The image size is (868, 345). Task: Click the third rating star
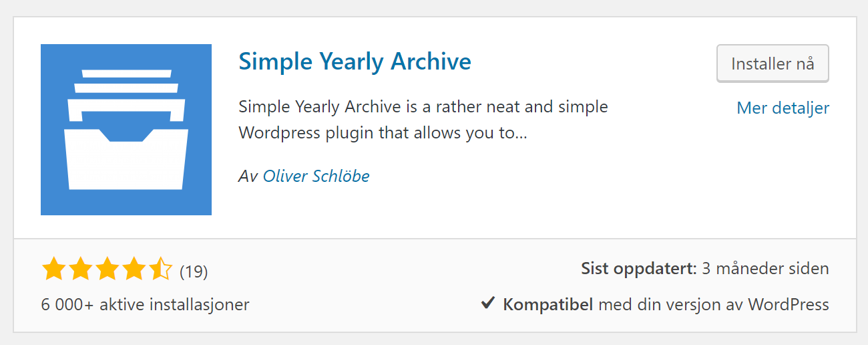tap(106, 270)
